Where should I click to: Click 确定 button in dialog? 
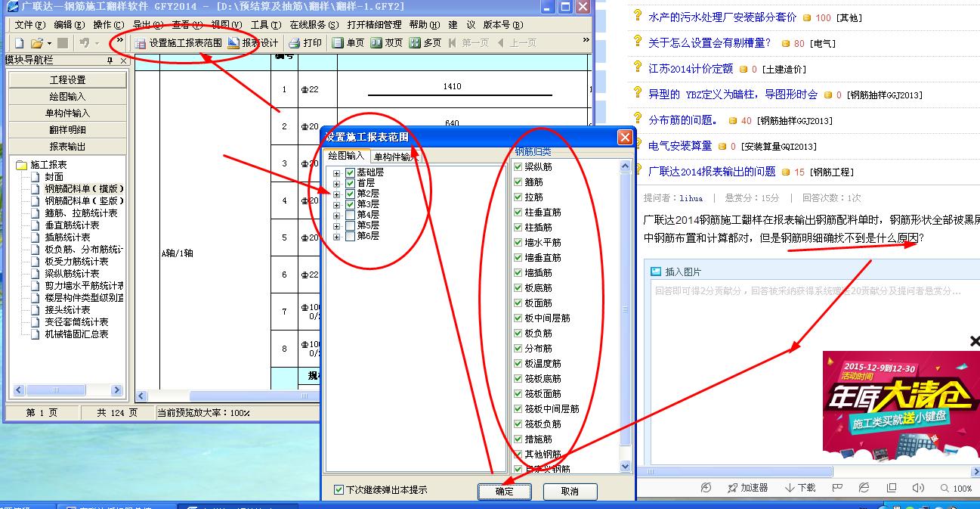pyautogui.click(x=505, y=491)
